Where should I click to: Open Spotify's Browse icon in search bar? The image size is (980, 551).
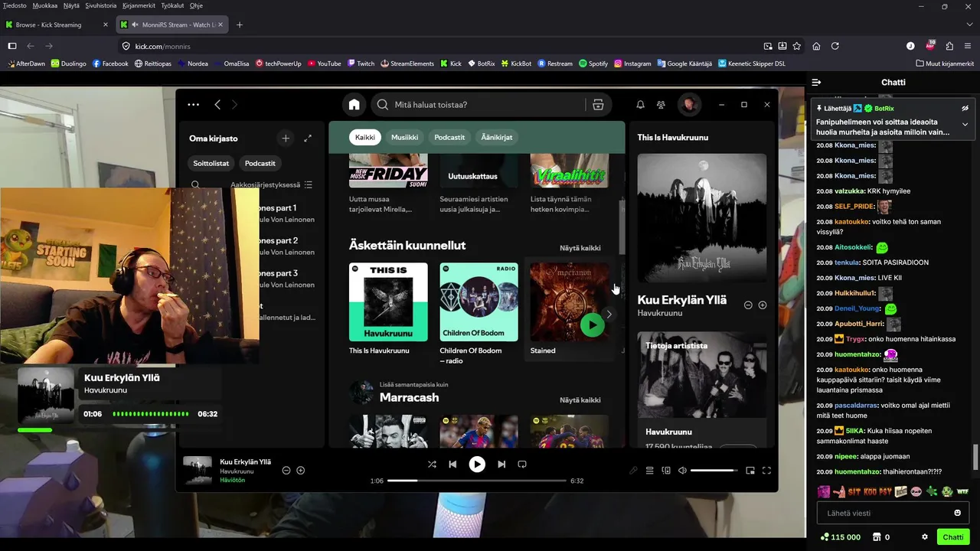pyautogui.click(x=598, y=105)
